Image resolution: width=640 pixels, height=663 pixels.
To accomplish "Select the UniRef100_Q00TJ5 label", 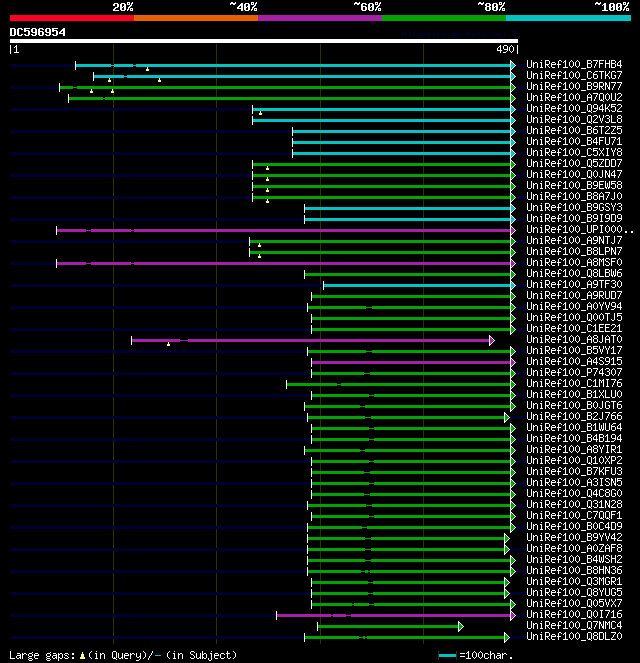I will tap(574, 317).
